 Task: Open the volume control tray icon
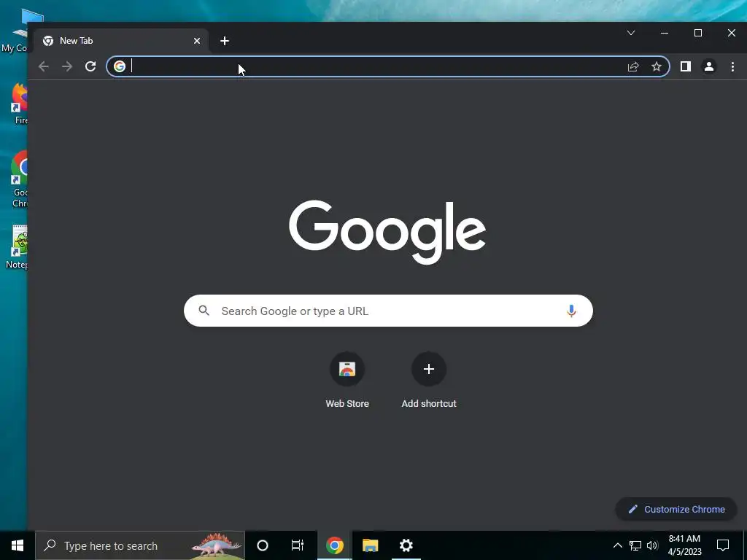coord(652,545)
